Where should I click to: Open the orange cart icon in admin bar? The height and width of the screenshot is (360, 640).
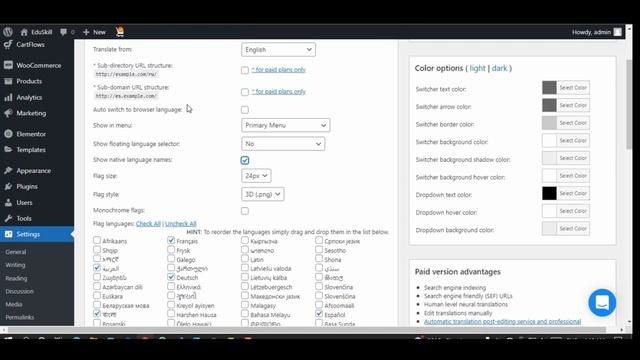[120, 31]
